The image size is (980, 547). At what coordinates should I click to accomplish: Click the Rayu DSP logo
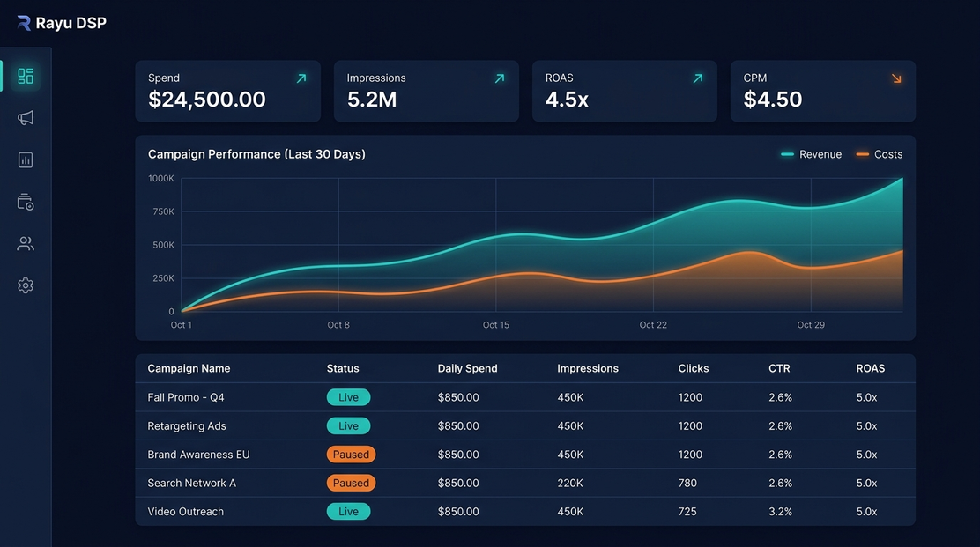tap(62, 23)
